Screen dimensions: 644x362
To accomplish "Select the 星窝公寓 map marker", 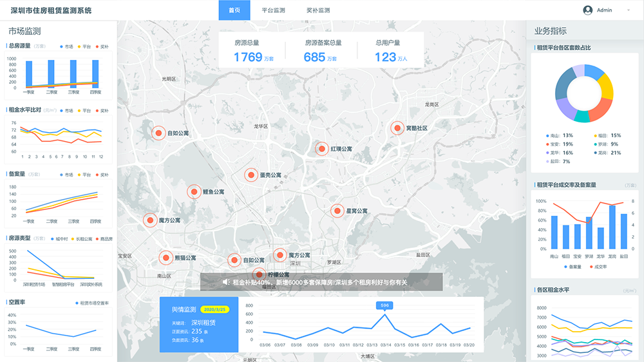I will click(x=337, y=211).
